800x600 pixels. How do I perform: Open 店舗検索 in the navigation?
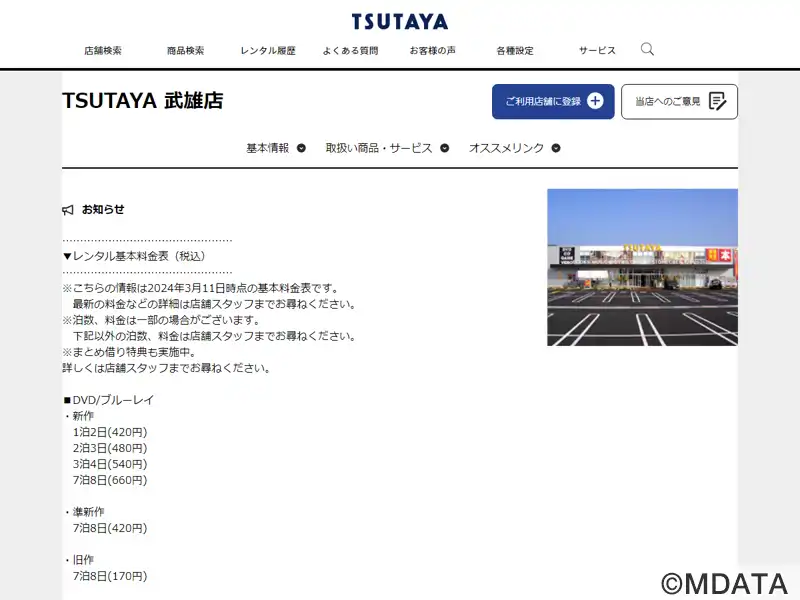coord(103,51)
